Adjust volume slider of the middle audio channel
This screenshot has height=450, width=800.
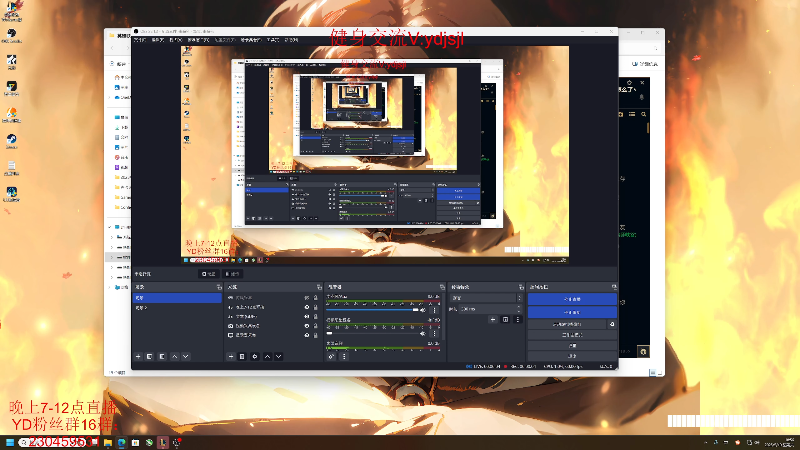pos(372,333)
